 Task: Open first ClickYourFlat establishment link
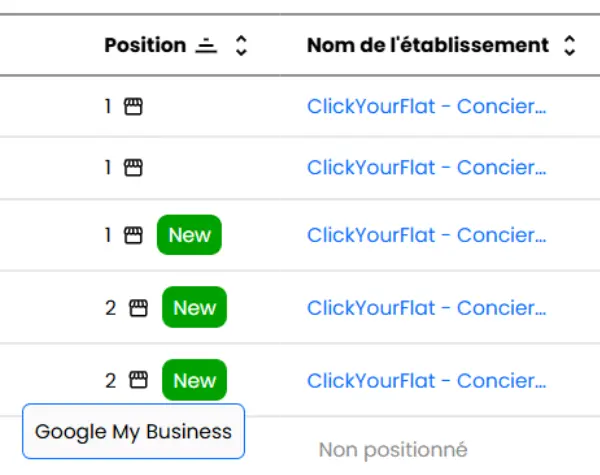pos(427,106)
